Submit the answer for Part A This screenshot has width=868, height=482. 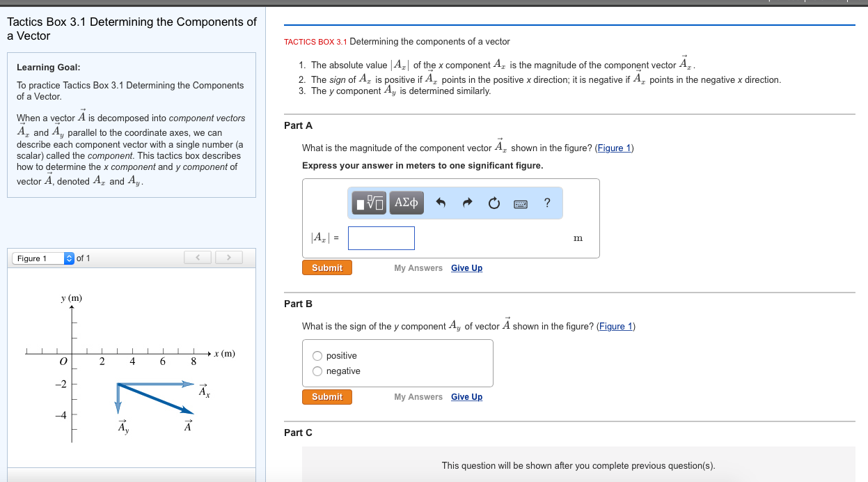[x=326, y=267]
